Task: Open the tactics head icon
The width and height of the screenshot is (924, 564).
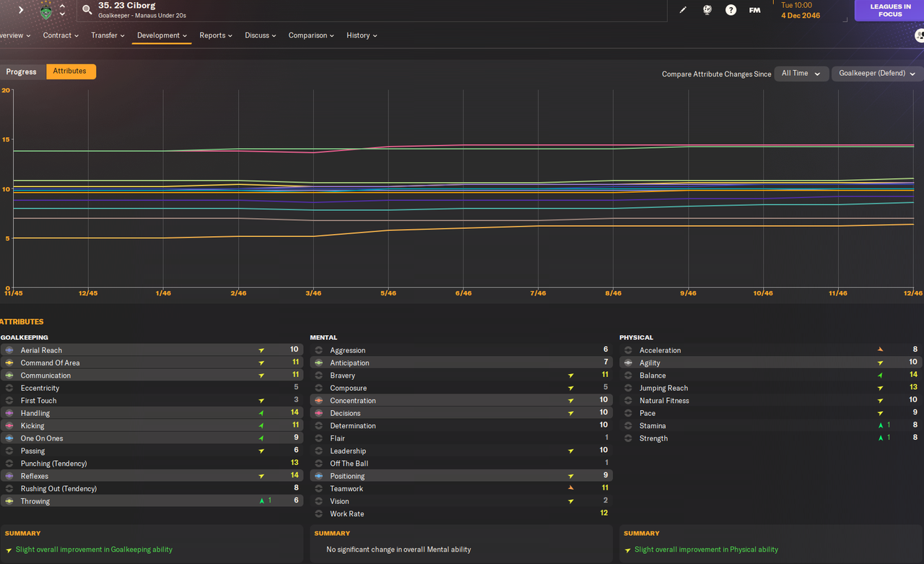Action: click(x=707, y=10)
